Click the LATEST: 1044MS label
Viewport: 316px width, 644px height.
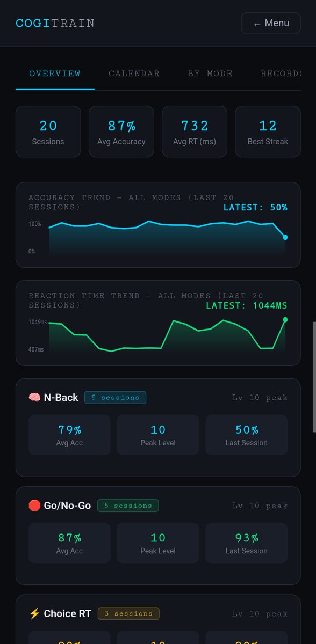[247, 305]
